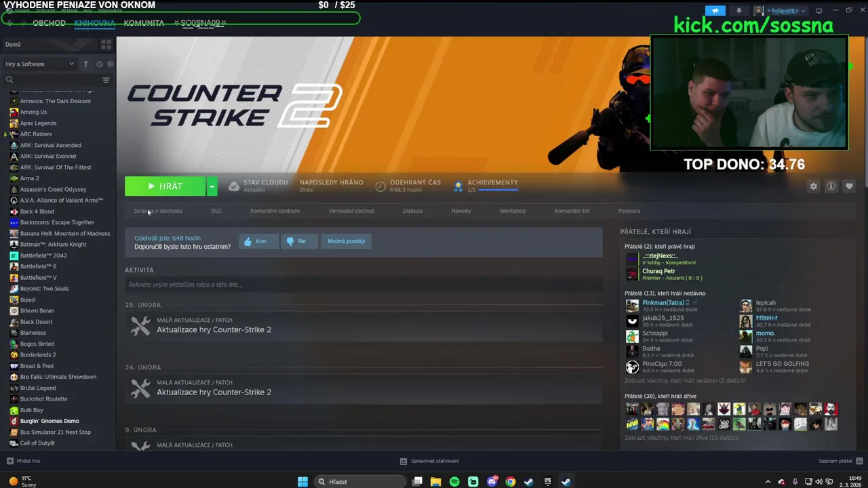Switch to Big Picture mode icon

(818, 11)
